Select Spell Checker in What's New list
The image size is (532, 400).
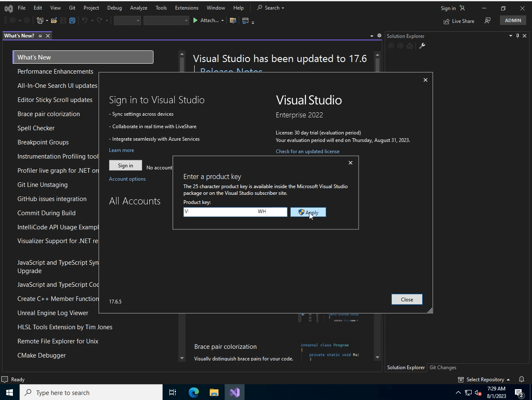36,128
